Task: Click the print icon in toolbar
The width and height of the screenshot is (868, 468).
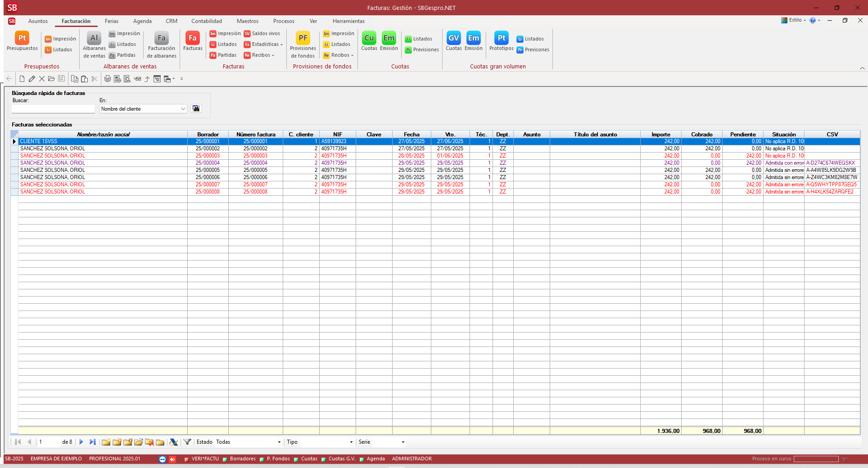Action: click(x=107, y=79)
